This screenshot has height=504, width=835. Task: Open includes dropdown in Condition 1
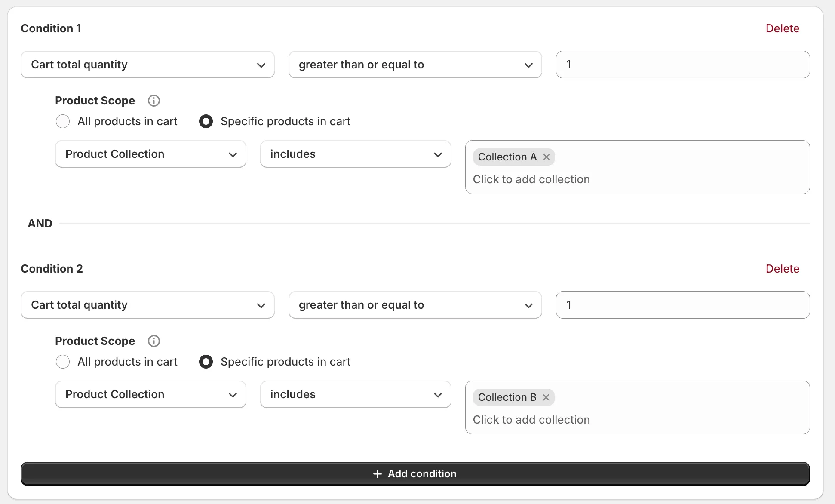[x=356, y=154]
